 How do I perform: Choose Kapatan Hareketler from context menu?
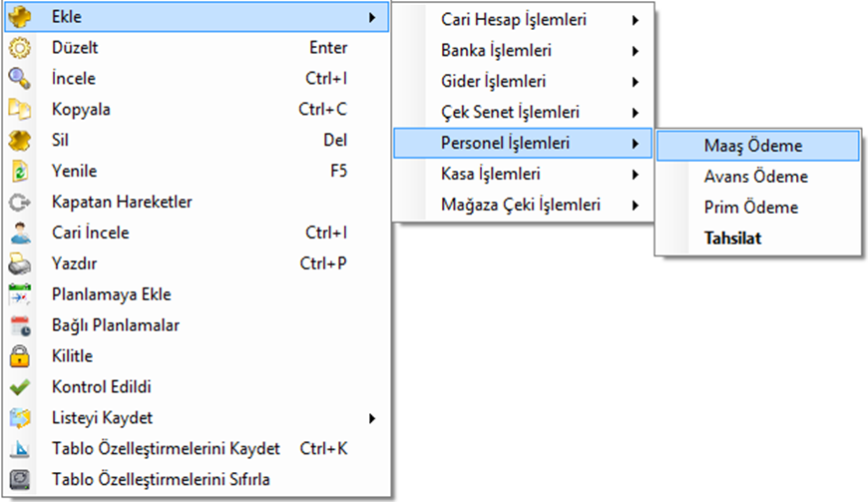click(122, 202)
